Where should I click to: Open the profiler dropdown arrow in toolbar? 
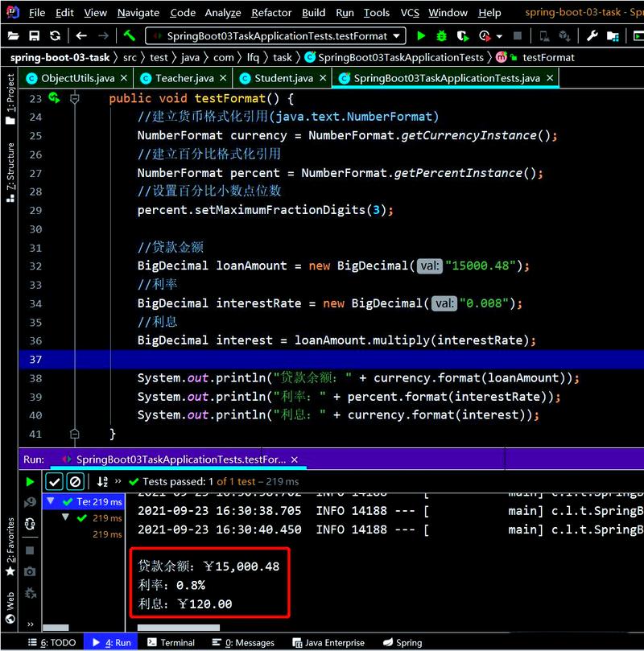pyautogui.click(x=499, y=36)
